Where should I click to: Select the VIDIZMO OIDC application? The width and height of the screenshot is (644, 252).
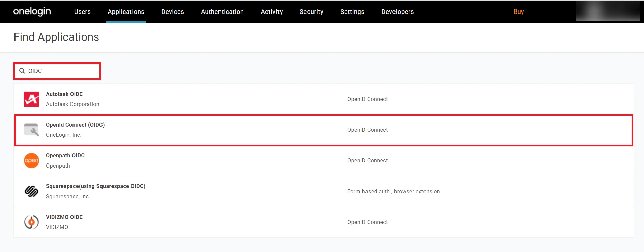pos(323,222)
